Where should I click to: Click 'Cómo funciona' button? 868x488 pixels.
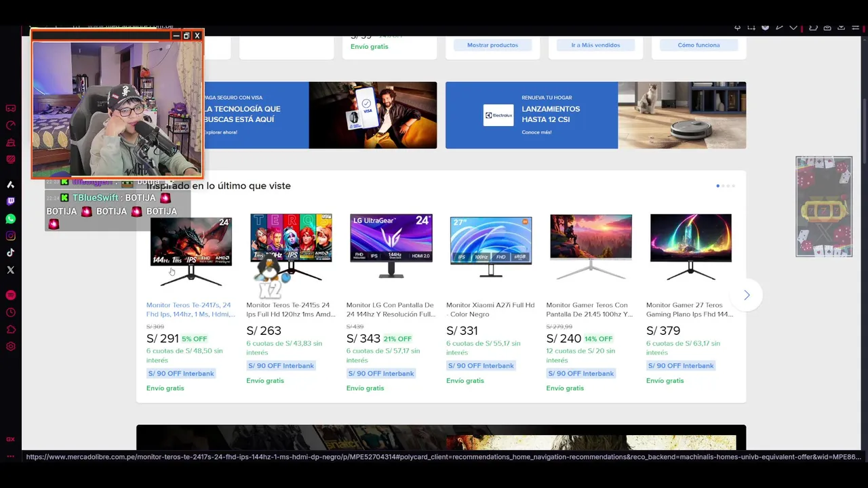698,45
